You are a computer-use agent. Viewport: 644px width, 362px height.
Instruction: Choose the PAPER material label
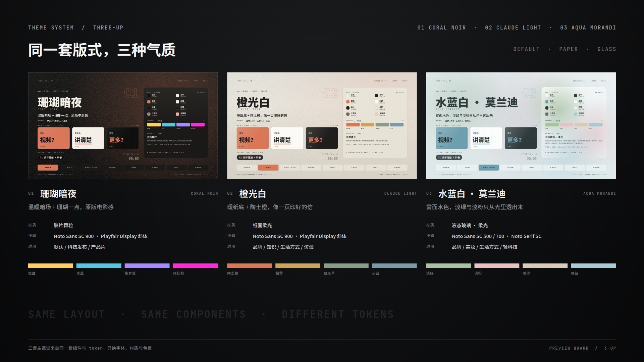569,49
